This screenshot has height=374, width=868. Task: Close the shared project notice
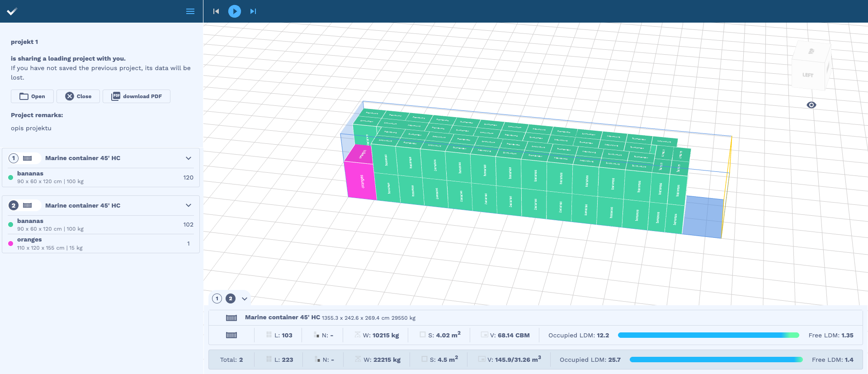[x=78, y=96]
